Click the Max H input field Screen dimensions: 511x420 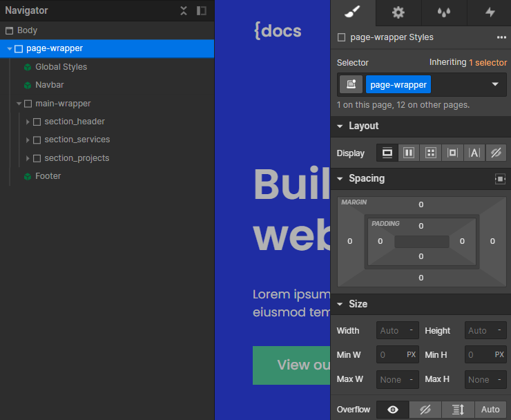[485, 379]
